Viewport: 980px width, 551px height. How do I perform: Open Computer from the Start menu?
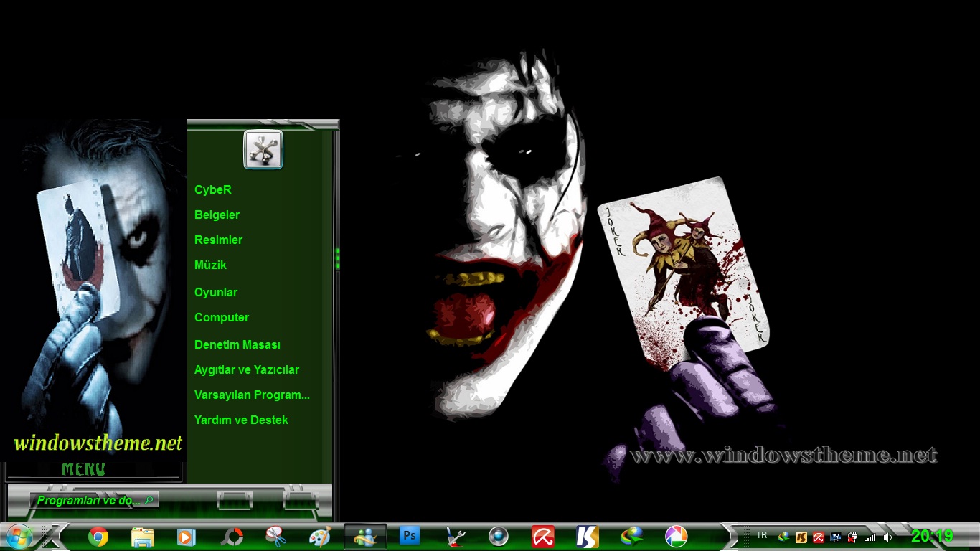tap(222, 318)
